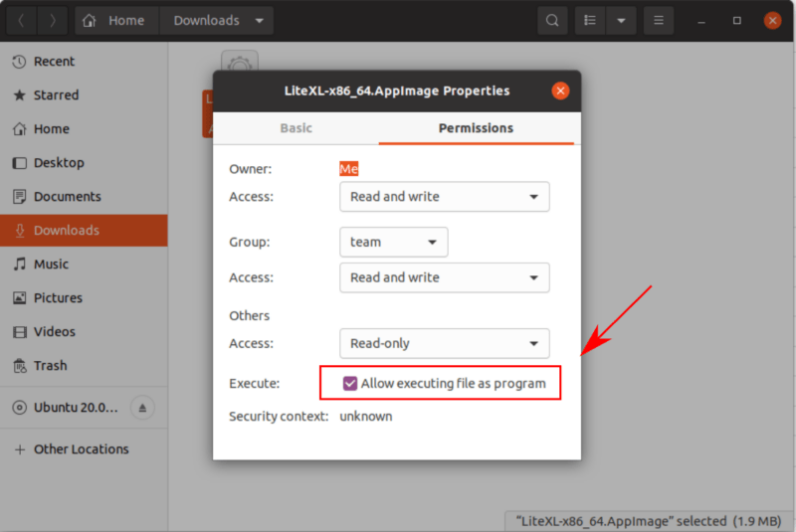Disable Allow executing file as program checkbox
Image resolution: width=796 pixels, height=532 pixels.
[350, 384]
